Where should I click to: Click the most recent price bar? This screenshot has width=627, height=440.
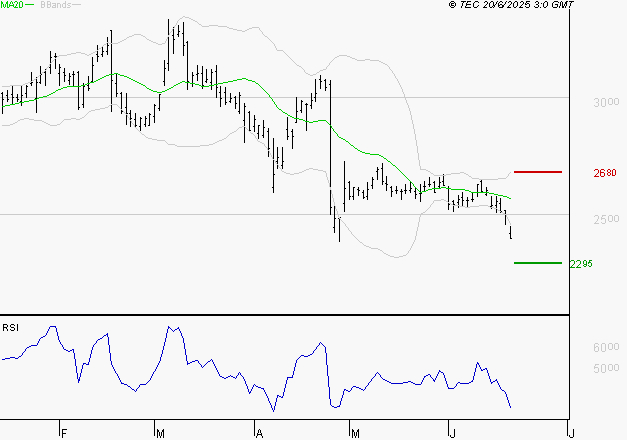click(511, 232)
